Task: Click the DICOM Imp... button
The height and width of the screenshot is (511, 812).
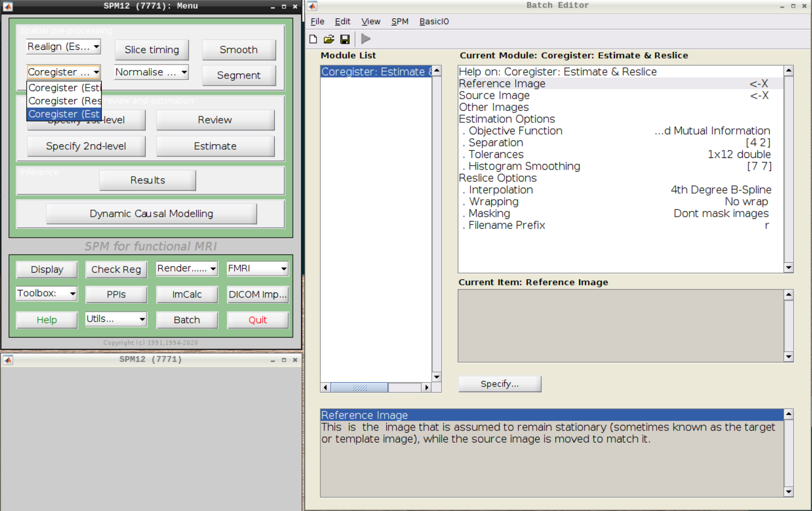Action: pyautogui.click(x=258, y=294)
